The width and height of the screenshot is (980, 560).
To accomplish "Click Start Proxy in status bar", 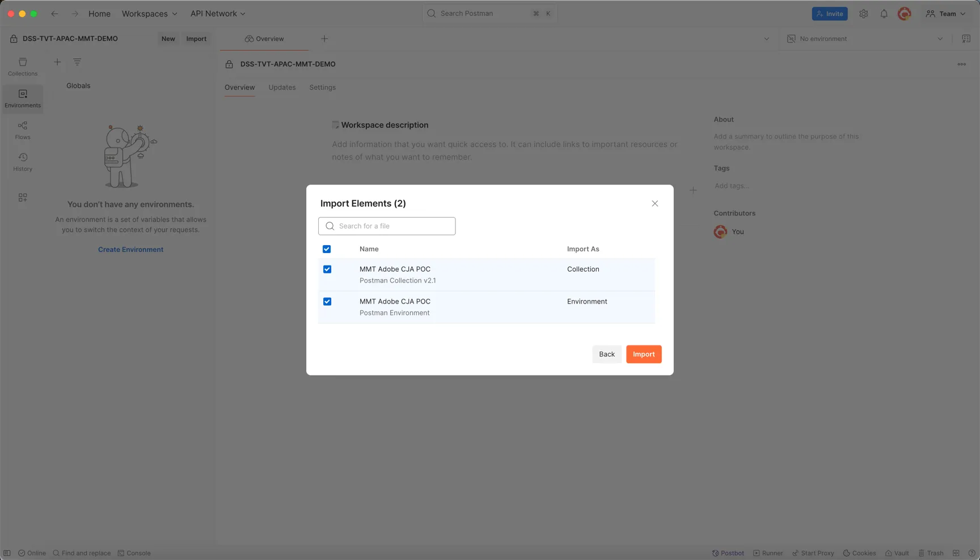I will click(813, 553).
